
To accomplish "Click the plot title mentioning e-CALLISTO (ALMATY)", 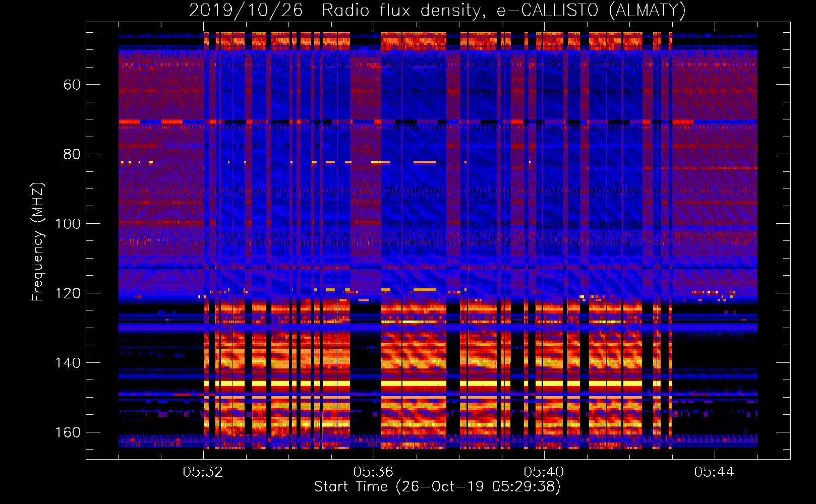I will [x=437, y=10].
